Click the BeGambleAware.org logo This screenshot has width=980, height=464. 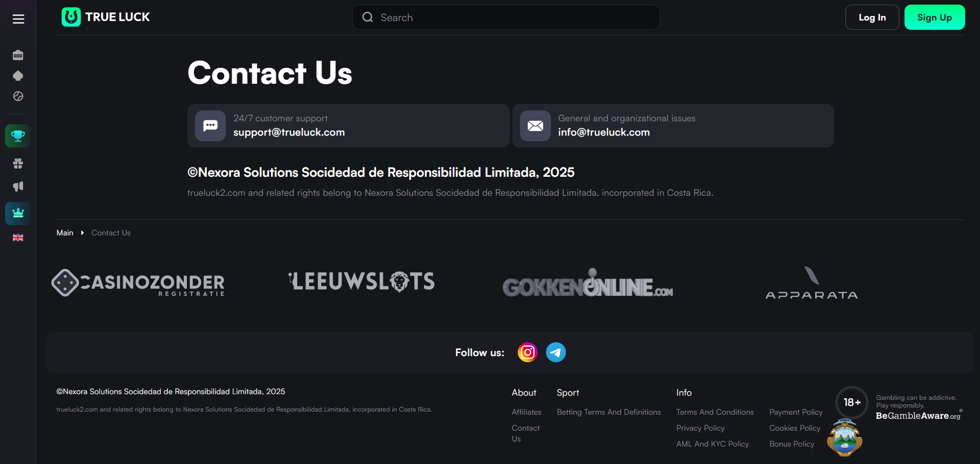point(918,416)
